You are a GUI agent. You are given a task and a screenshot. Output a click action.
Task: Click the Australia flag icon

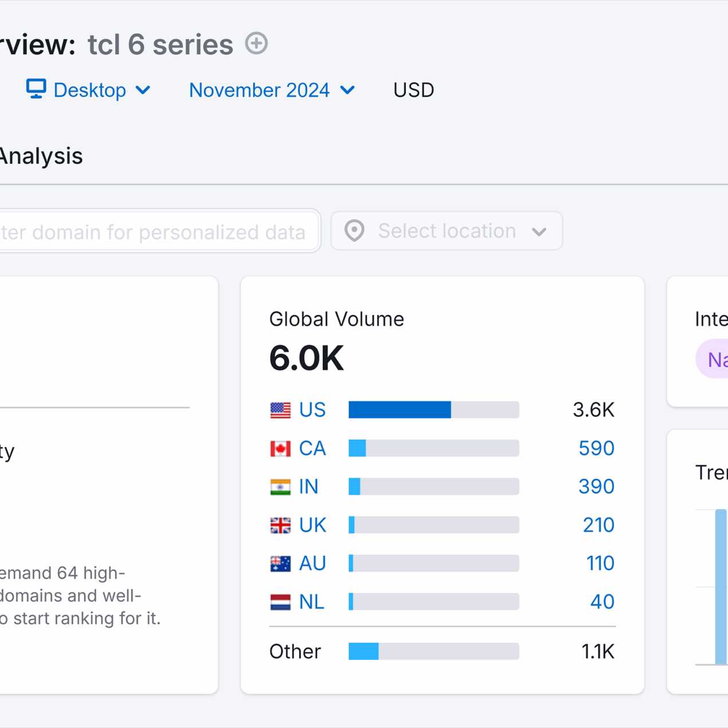pos(280,564)
